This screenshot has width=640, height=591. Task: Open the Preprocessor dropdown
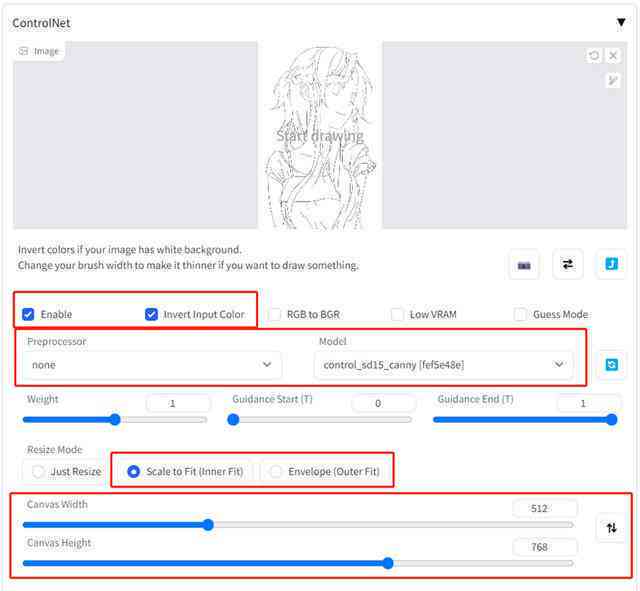point(151,364)
